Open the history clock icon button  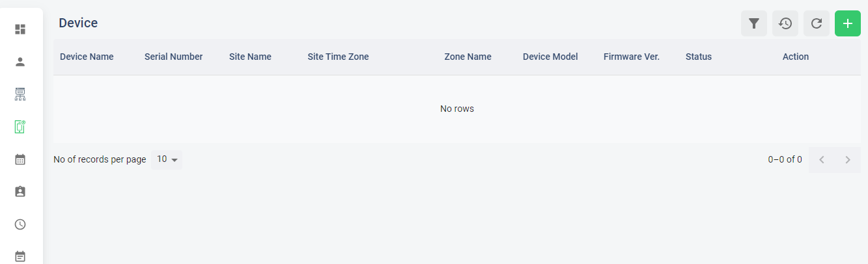785,23
